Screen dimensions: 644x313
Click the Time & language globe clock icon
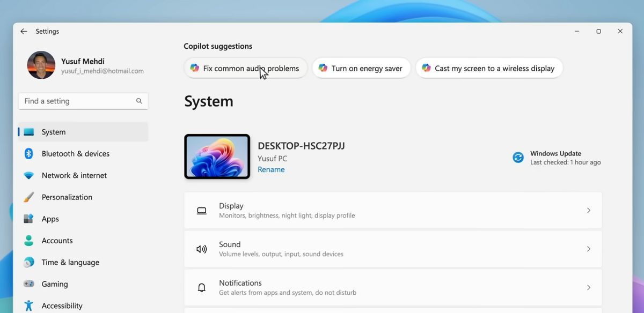click(x=29, y=263)
